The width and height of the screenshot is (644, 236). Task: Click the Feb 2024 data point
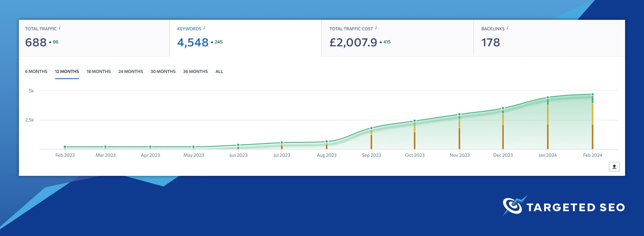pos(592,94)
